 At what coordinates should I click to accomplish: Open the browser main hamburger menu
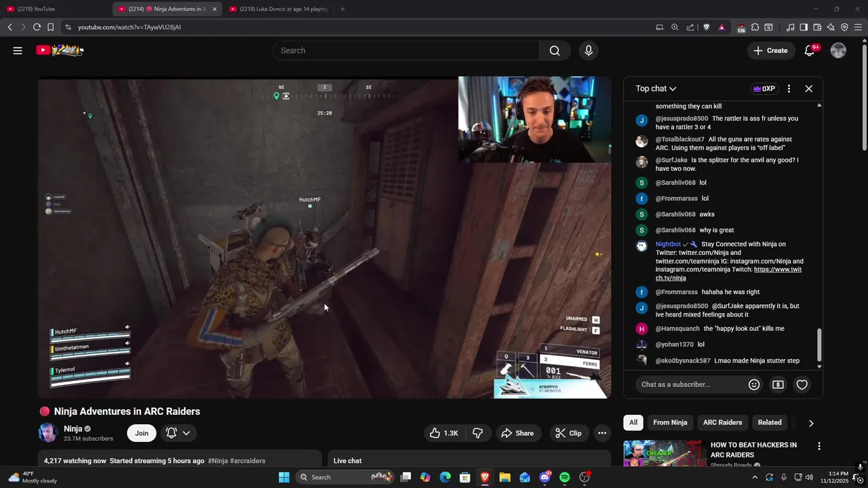859,27
